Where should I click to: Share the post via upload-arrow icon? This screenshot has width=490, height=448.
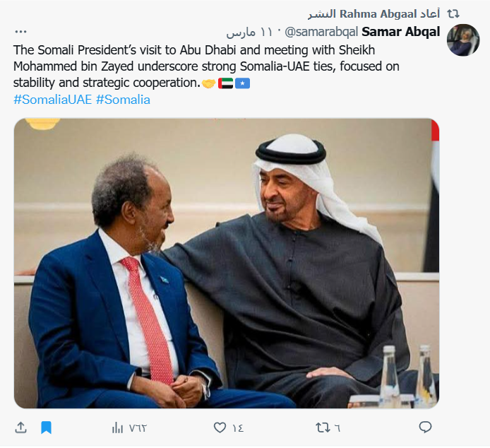(20, 428)
